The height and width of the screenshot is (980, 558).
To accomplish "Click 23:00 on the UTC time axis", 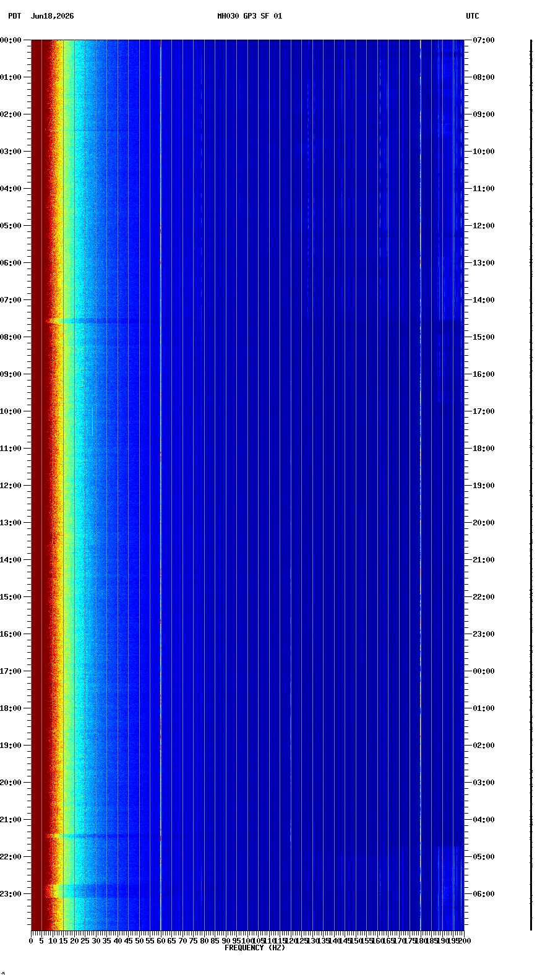I will click(x=484, y=634).
